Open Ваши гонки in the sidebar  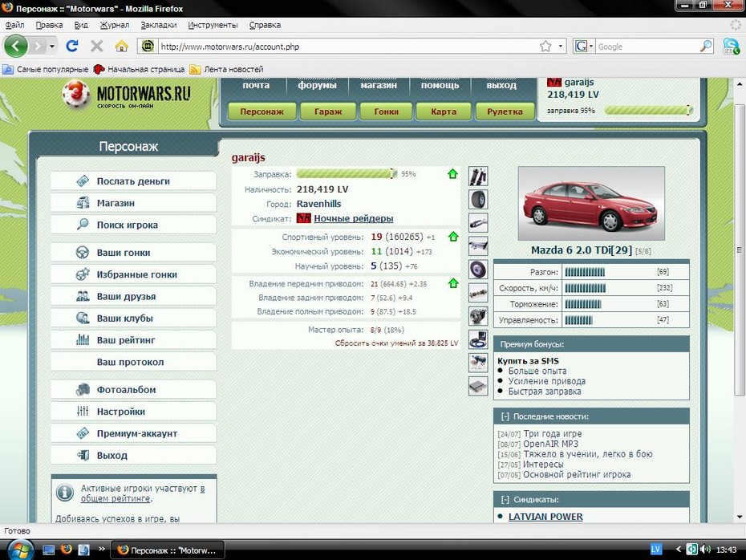(133, 252)
